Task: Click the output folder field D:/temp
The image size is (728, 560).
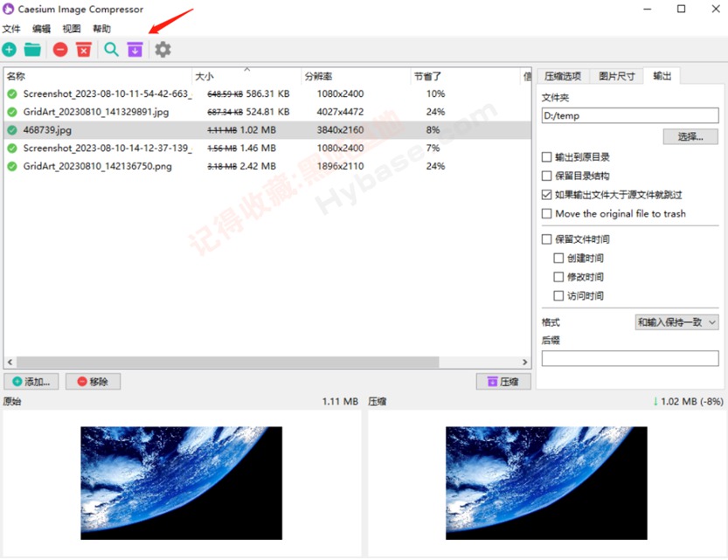Action: pos(630,115)
